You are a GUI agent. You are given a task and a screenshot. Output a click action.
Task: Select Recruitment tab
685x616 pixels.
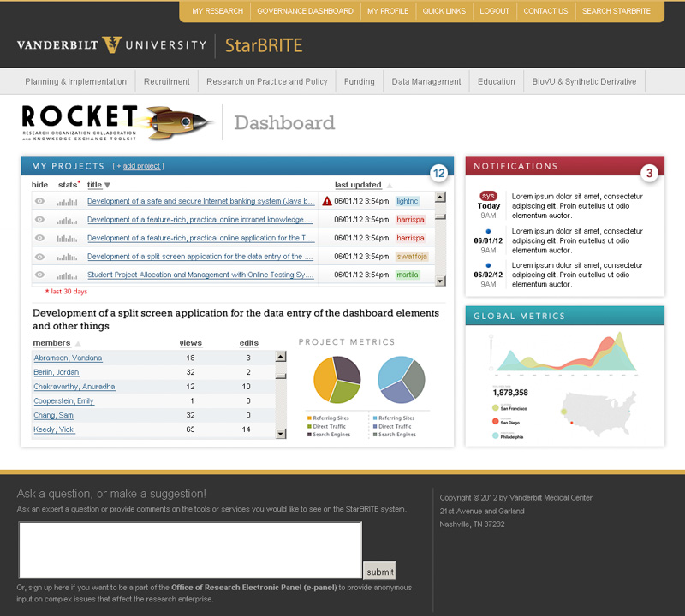tap(166, 81)
